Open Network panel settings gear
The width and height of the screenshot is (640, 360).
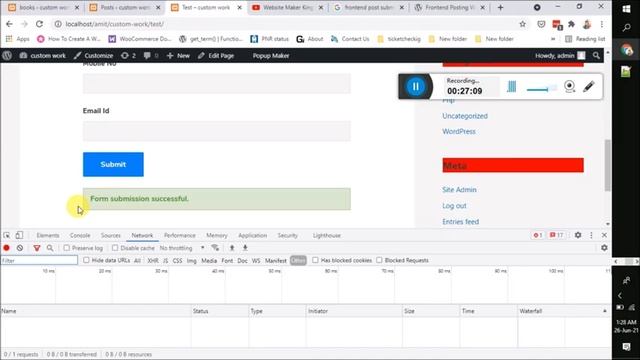click(x=604, y=248)
